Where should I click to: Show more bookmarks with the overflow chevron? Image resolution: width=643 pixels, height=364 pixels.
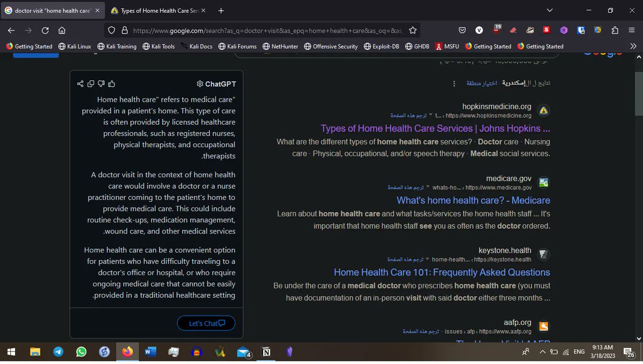pos(633,47)
